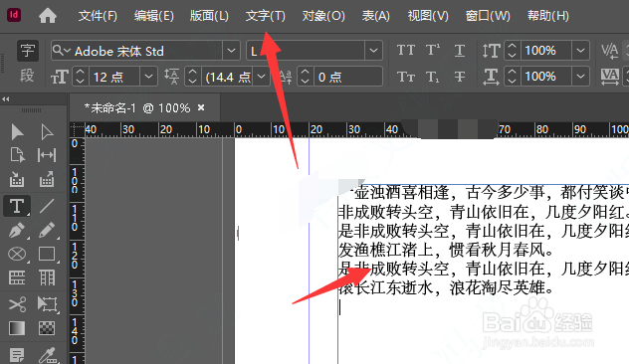Expand the vertical scale 100% dropdown

[580, 51]
